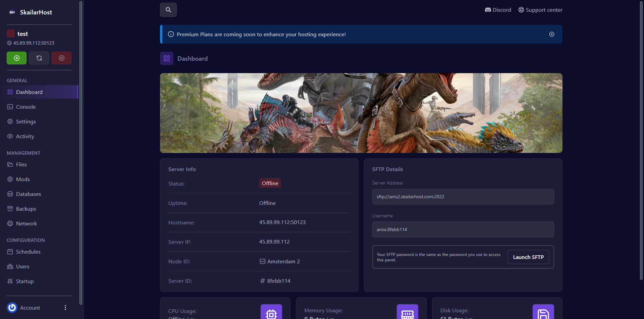
Task: Stop the server with the red stop icon
Action: click(x=61, y=58)
